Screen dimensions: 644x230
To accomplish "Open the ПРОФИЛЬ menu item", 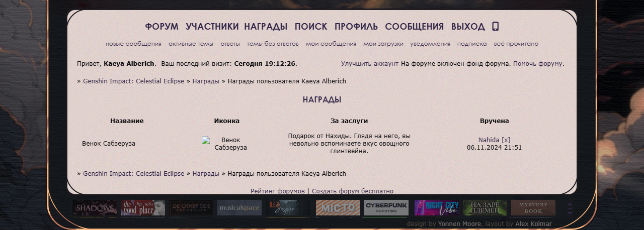I will (356, 27).
